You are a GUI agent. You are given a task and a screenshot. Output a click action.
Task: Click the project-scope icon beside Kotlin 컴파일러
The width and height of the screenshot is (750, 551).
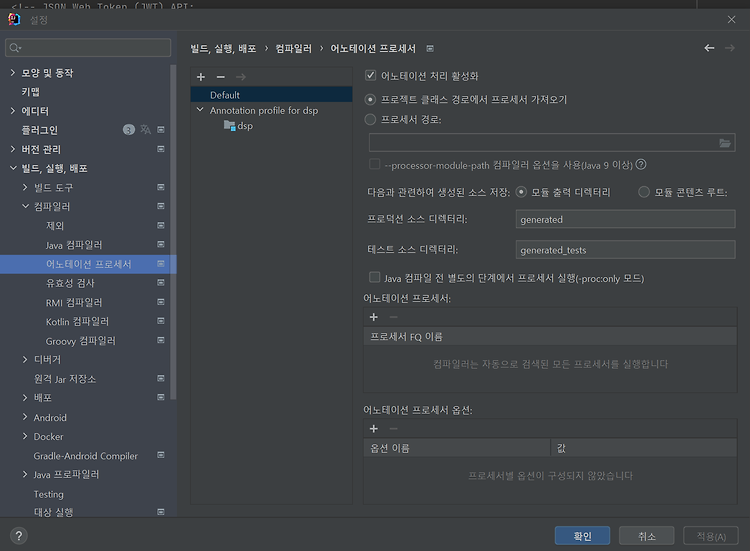[x=161, y=321]
